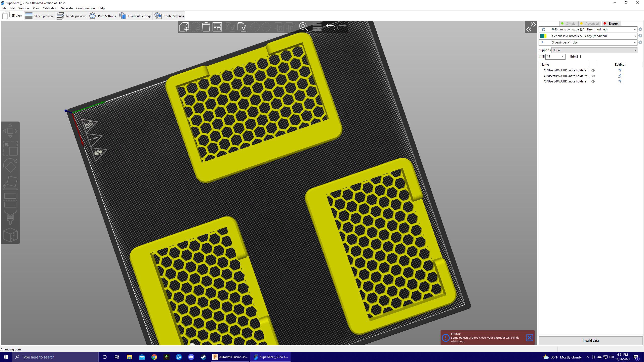Toggle the Brim checkbox

click(x=579, y=57)
